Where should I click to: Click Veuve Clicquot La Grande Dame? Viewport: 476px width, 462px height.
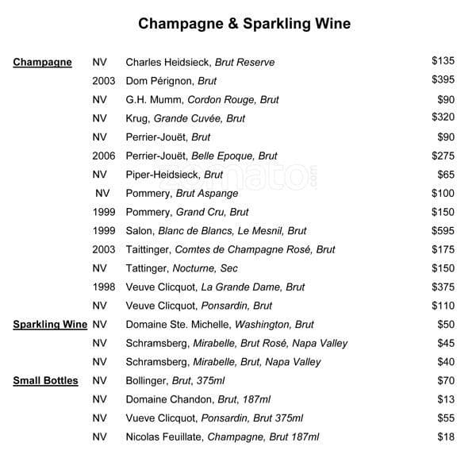215,287
